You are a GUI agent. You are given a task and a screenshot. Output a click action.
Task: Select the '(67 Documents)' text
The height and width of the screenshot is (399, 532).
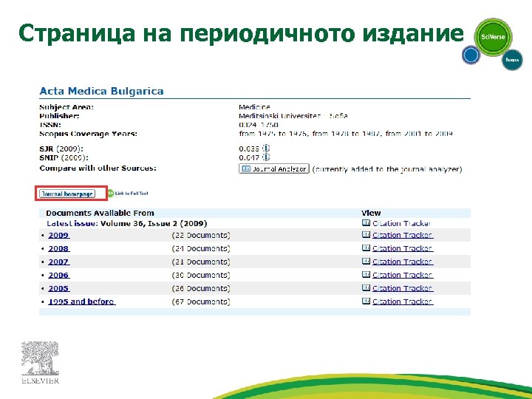click(x=201, y=301)
